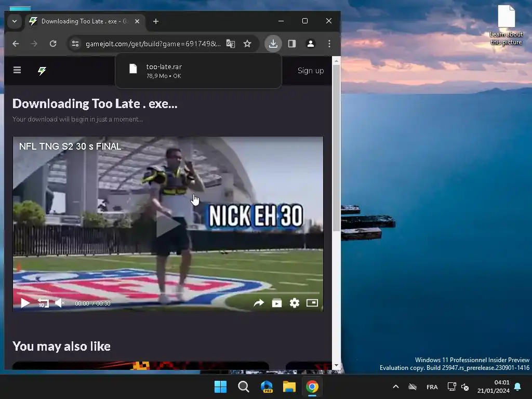Maximize the Chrome window
The width and height of the screenshot is (532, 399).
click(x=304, y=21)
